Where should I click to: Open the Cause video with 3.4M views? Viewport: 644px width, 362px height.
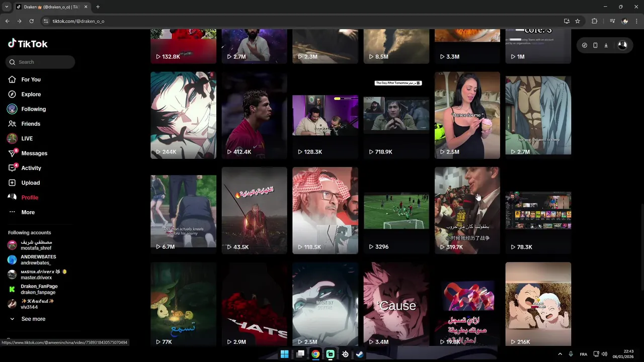[x=396, y=304]
